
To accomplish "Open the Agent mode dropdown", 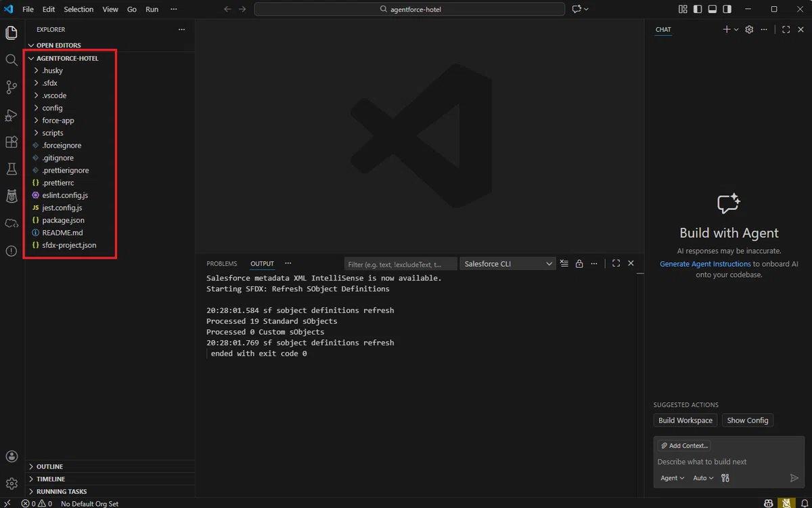I will 673,478.
